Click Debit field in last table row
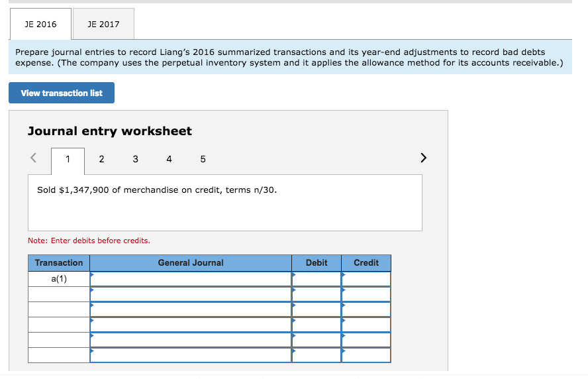 [x=317, y=355]
